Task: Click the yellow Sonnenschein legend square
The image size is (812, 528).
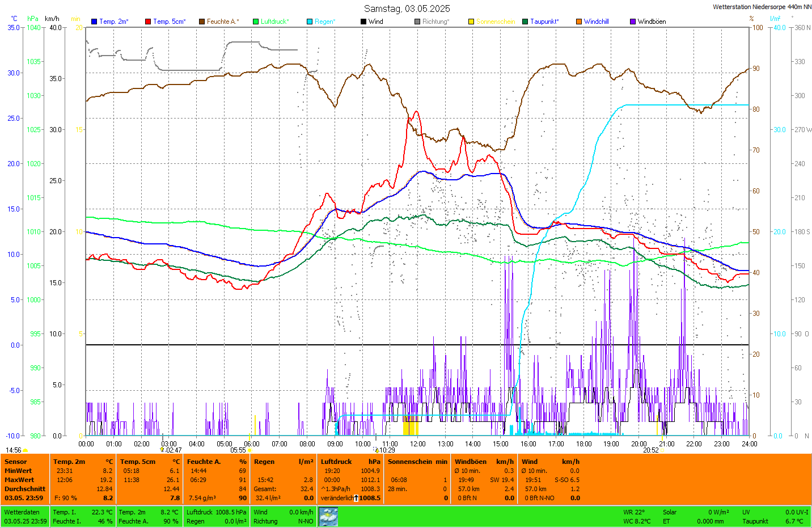Action: coord(471,22)
